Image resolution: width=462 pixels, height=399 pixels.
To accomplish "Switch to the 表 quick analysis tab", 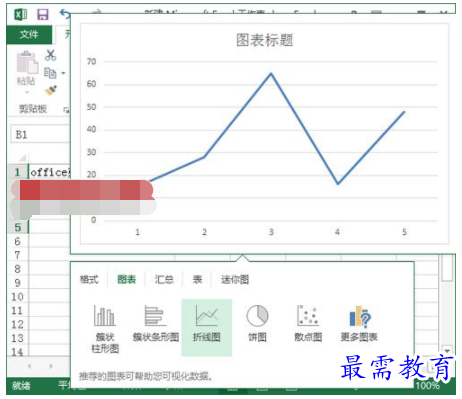I will (197, 279).
